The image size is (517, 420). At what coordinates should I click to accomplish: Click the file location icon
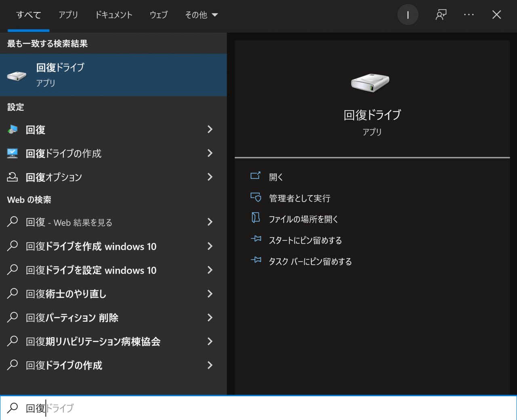pos(256,218)
